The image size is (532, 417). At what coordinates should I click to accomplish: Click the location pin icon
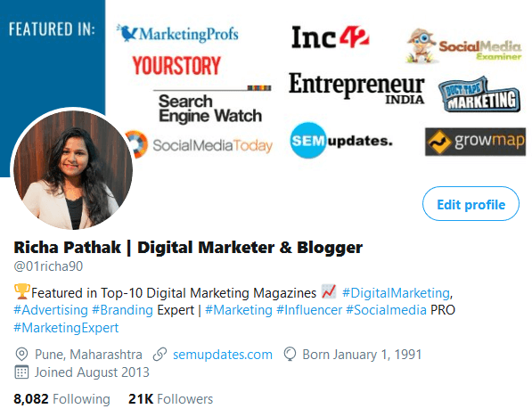pos(21,355)
